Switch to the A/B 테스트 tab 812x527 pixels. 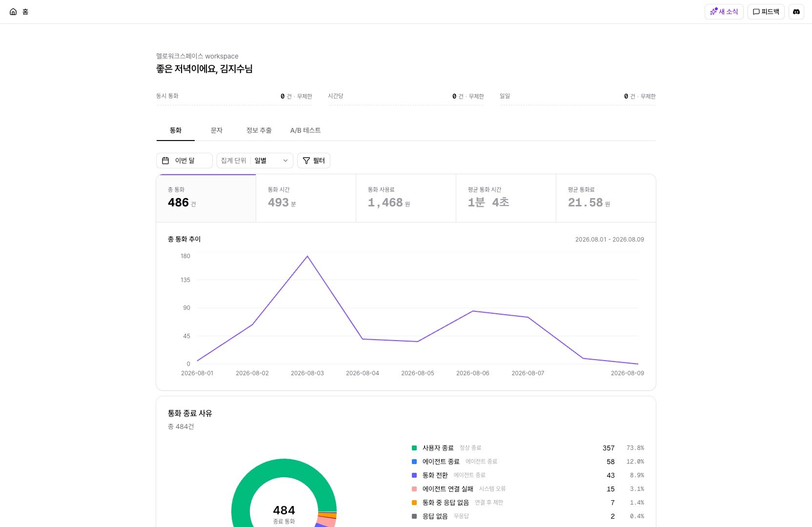[305, 130]
